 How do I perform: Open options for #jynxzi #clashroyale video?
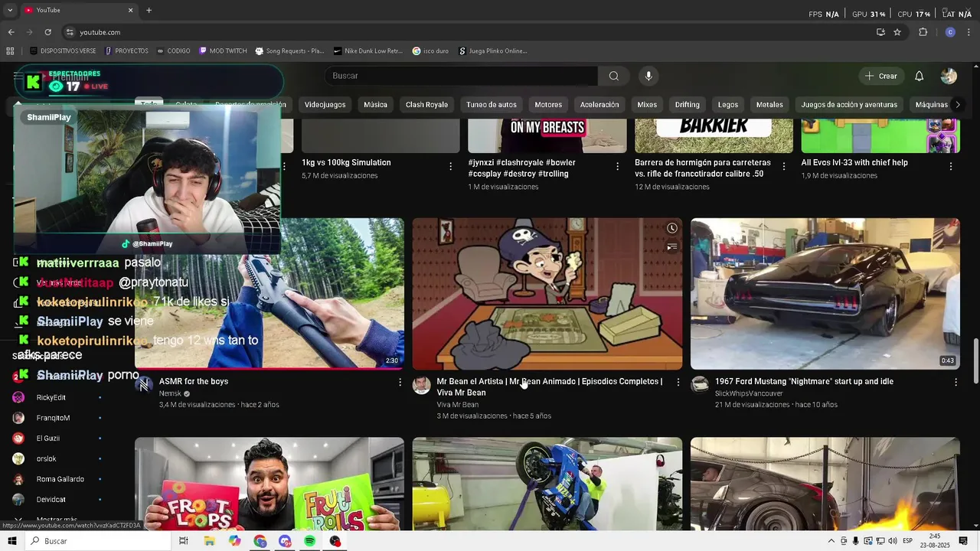pyautogui.click(x=617, y=166)
